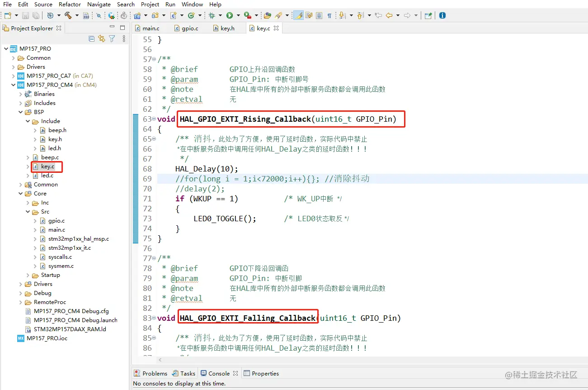Toggle Skip All Breakpoints toolbar icon
This screenshot has width=588, height=390.
pyautogui.click(x=99, y=15)
